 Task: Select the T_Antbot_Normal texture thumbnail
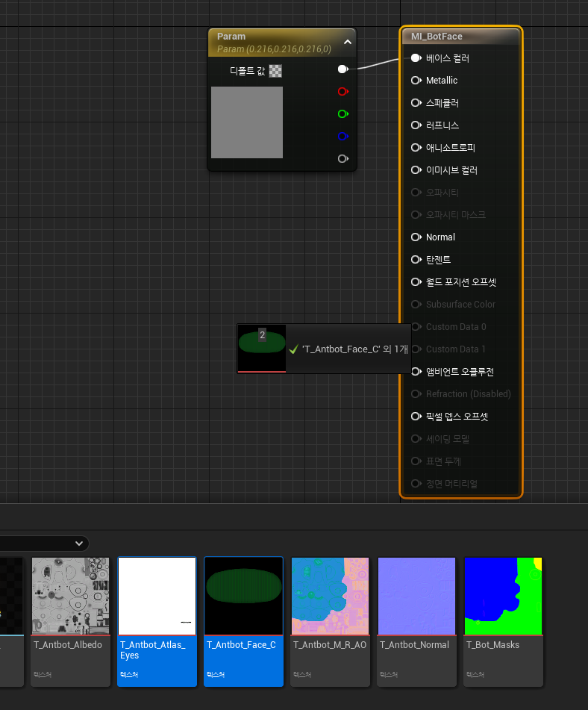416,596
